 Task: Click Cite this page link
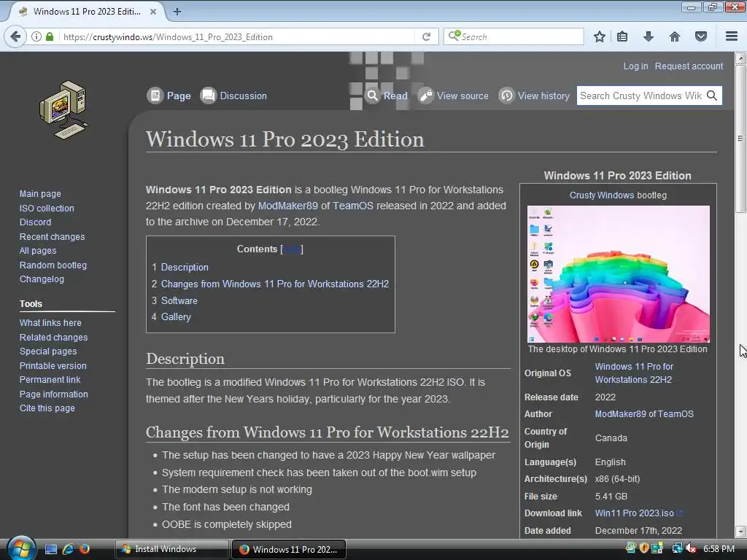47,408
